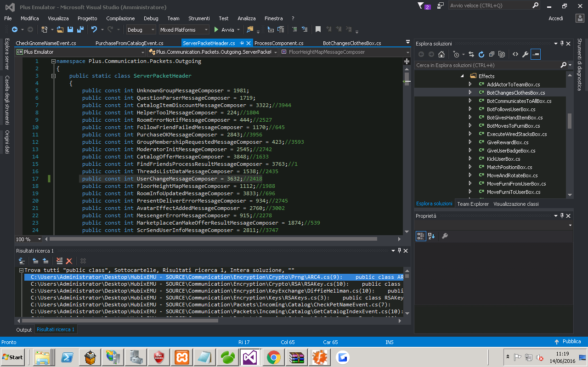Go to the next search result
The width and height of the screenshot is (588, 367).
click(45, 261)
